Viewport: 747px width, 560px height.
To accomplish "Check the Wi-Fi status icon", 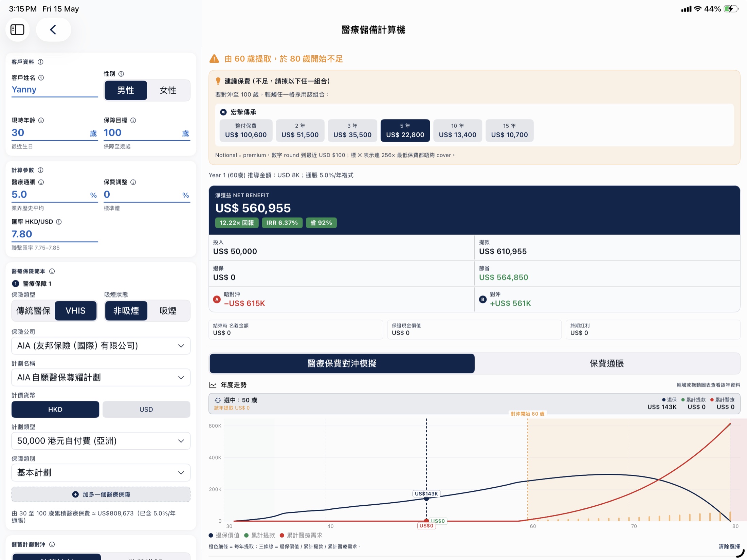I will coord(697,9).
